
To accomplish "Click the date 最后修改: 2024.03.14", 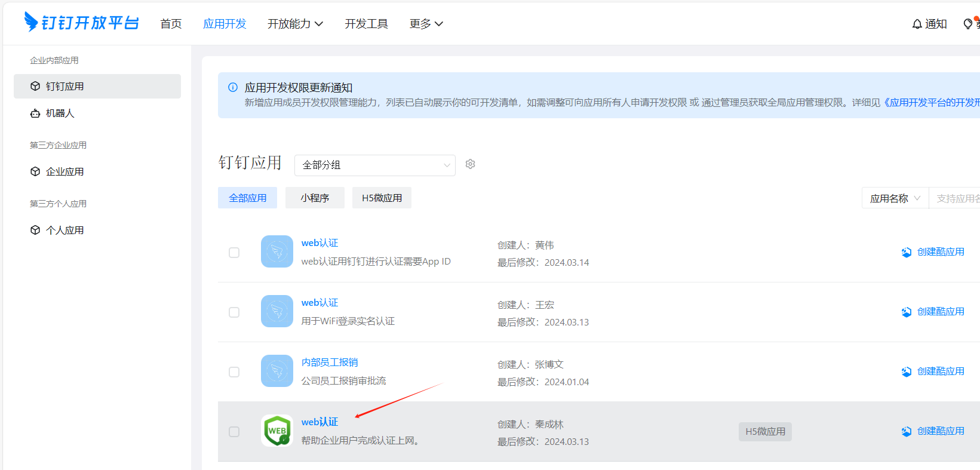I will pyautogui.click(x=543, y=262).
